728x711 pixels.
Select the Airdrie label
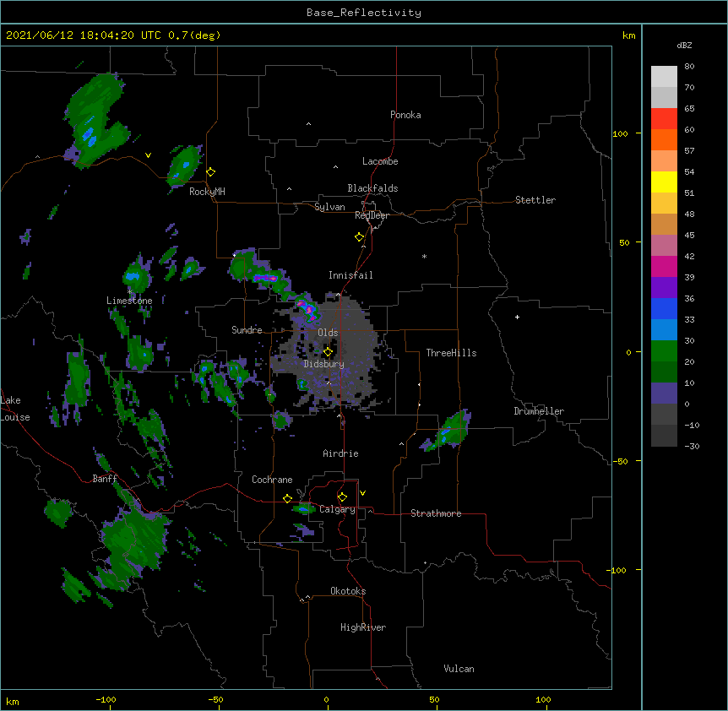tap(340, 453)
